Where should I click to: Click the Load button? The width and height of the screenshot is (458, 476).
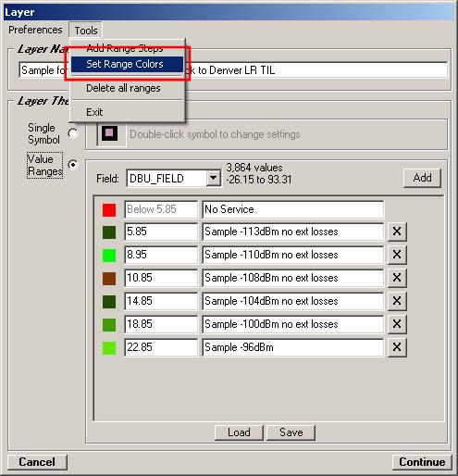(239, 432)
